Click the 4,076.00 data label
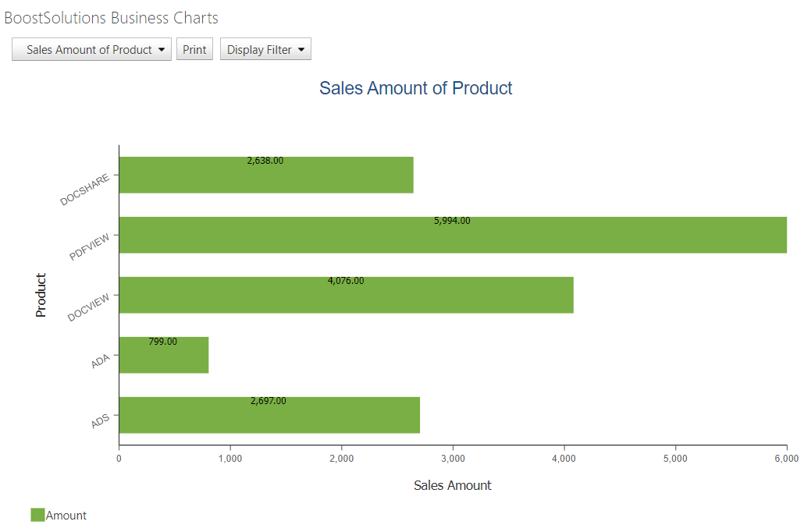Image resolution: width=804 pixels, height=532 pixels. point(346,281)
